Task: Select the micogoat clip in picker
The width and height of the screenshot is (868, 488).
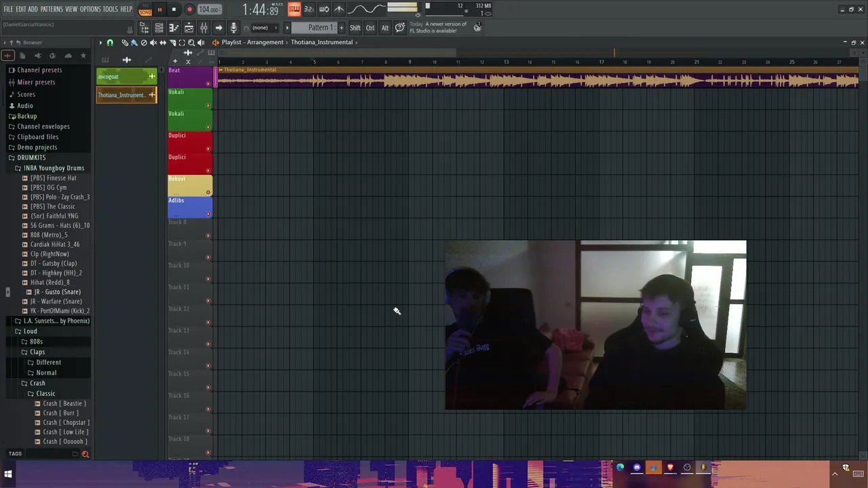Action: click(x=127, y=77)
